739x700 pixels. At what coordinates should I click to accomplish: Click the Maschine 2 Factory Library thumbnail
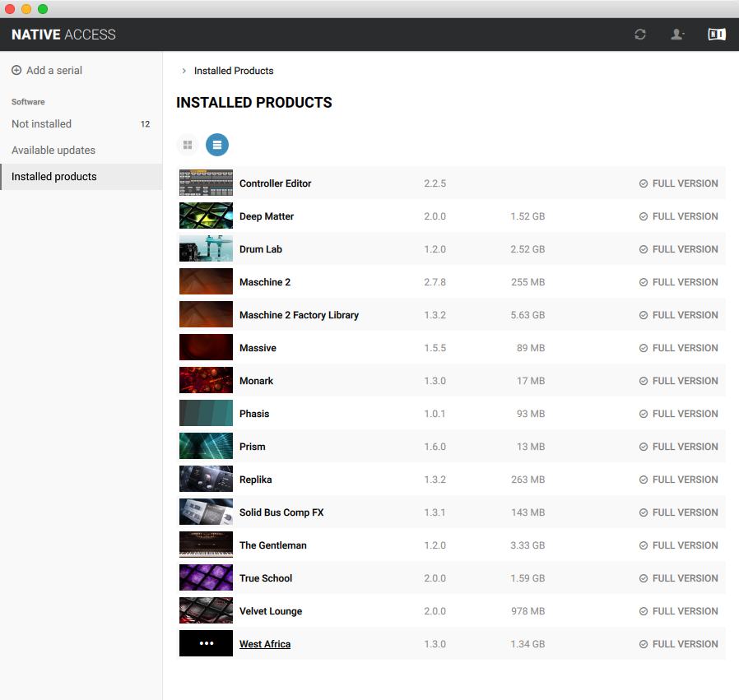tap(206, 314)
